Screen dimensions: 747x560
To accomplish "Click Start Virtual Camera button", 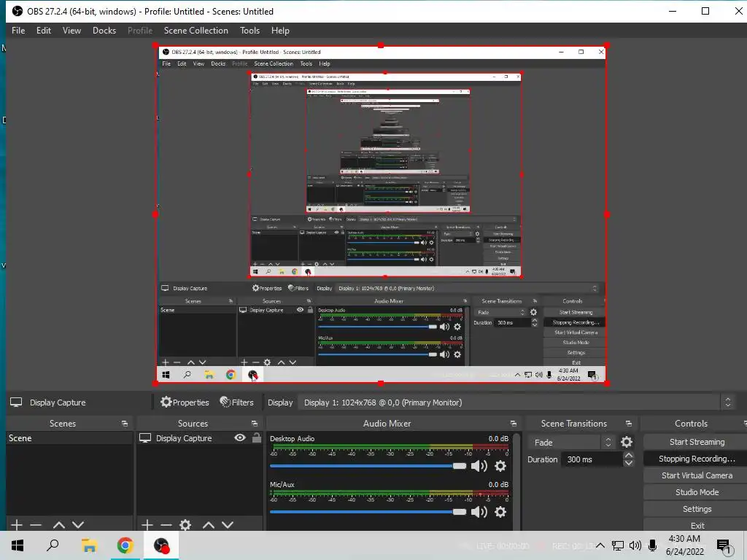I will coord(697,475).
